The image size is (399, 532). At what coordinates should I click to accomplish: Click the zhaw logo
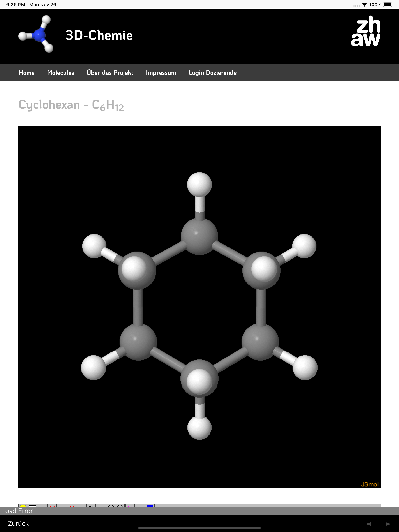point(366,31)
